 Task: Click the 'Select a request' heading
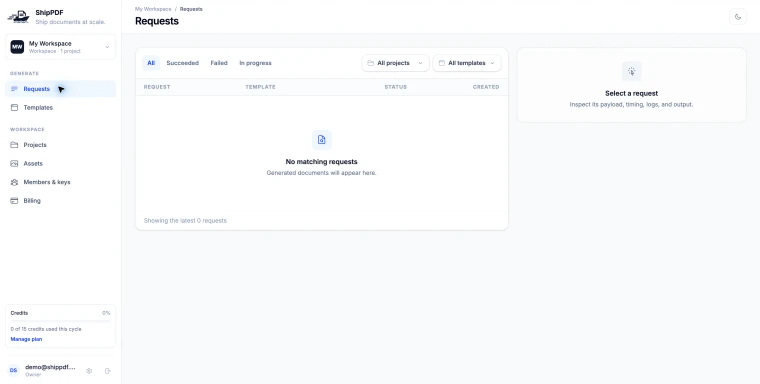point(632,94)
